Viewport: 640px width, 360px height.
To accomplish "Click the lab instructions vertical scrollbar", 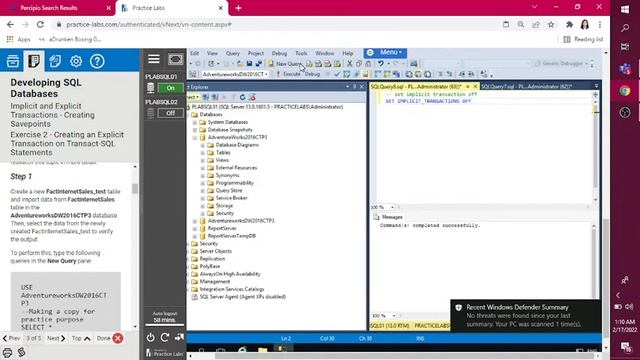I will [135, 247].
